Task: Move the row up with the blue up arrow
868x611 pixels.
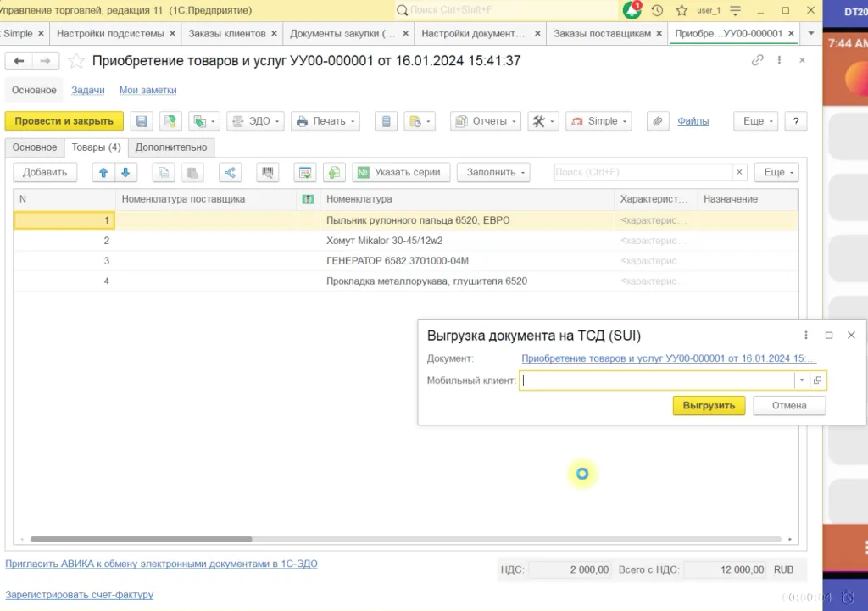Action: click(103, 173)
